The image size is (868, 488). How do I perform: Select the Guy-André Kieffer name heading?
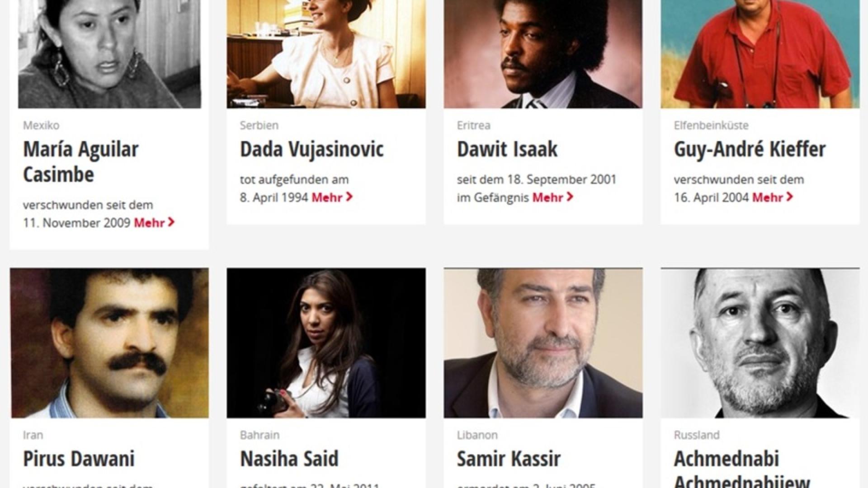(x=750, y=150)
